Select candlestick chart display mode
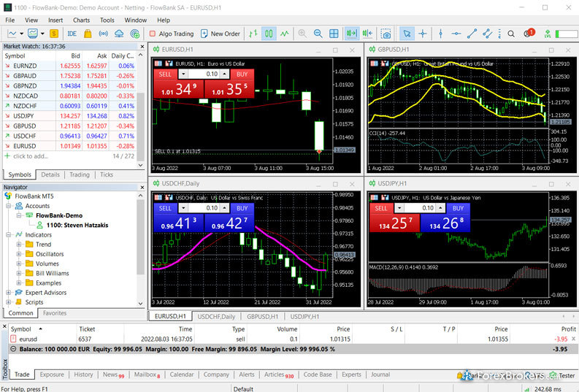Viewport: 579px width, 392px height. click(269, 34)
